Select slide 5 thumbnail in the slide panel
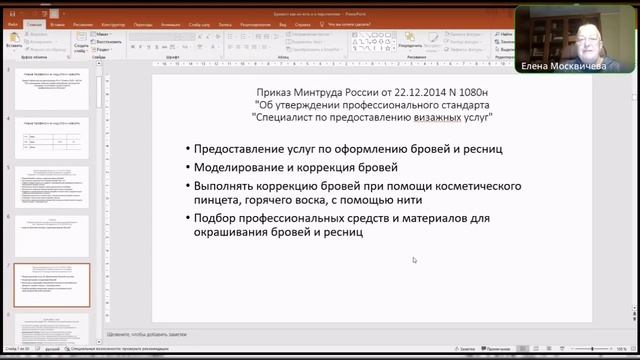 pyautogui.click(x=51, y=187)
